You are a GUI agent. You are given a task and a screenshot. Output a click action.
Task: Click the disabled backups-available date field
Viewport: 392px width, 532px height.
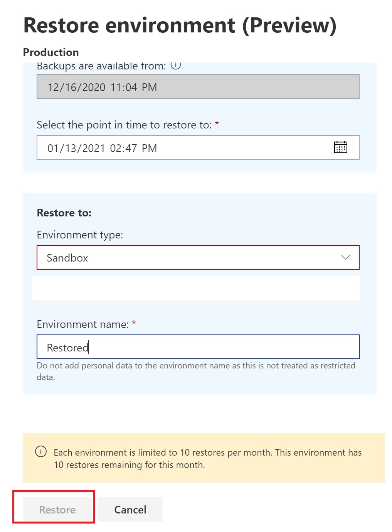click(198, 87)
